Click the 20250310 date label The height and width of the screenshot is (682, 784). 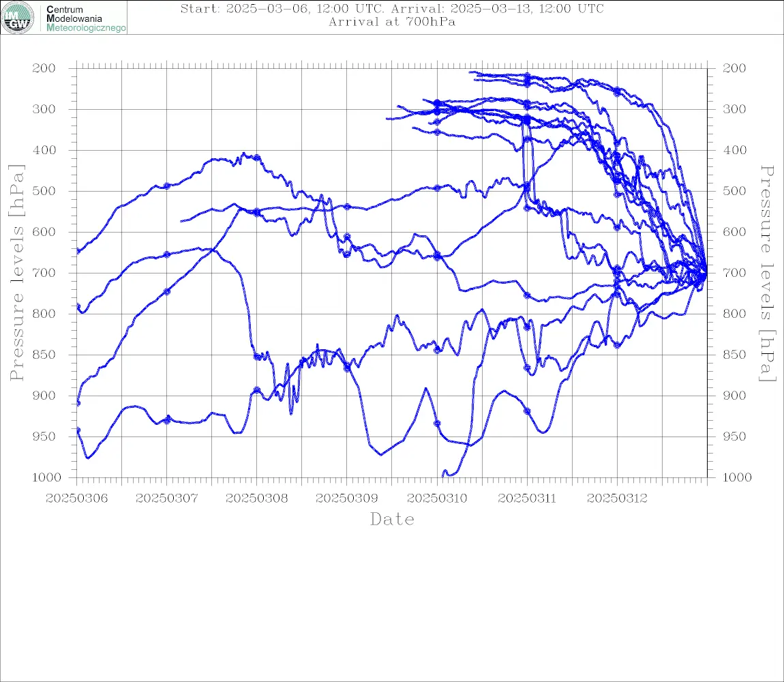coord(437,499)
